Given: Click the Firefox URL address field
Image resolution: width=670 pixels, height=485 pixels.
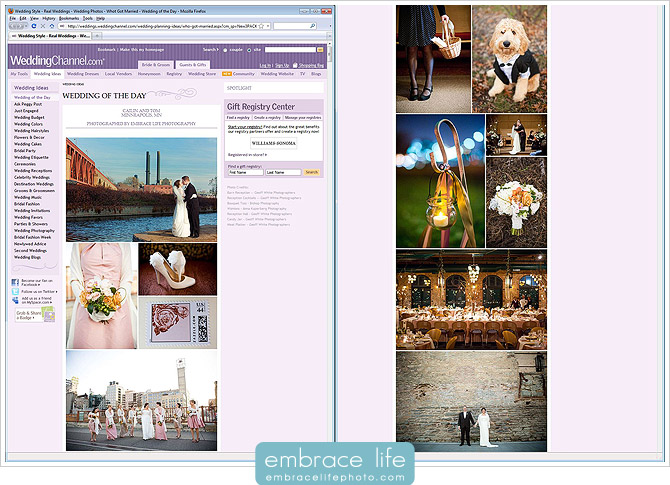Looking at the screenshot, I should click(x=162, y=26).
